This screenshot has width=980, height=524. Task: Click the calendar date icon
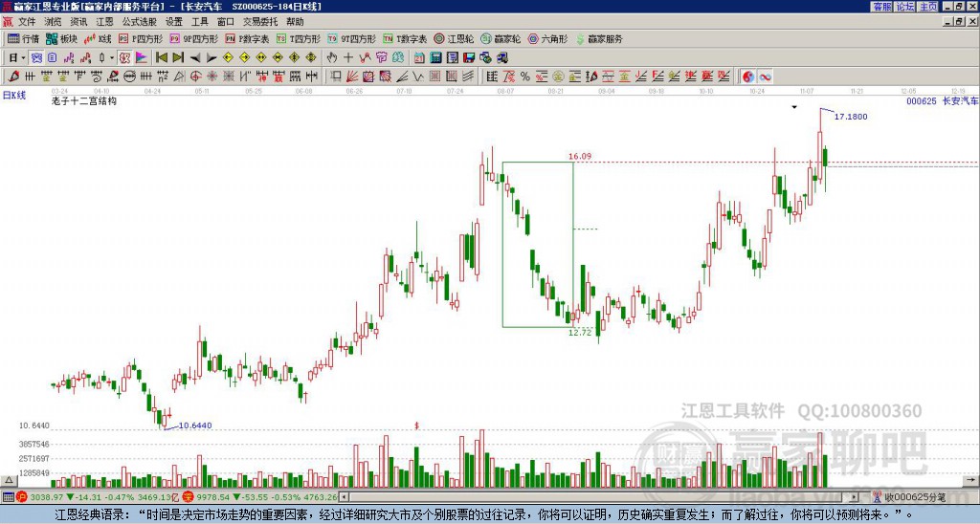pyautogui.click(x=419, y=57)
